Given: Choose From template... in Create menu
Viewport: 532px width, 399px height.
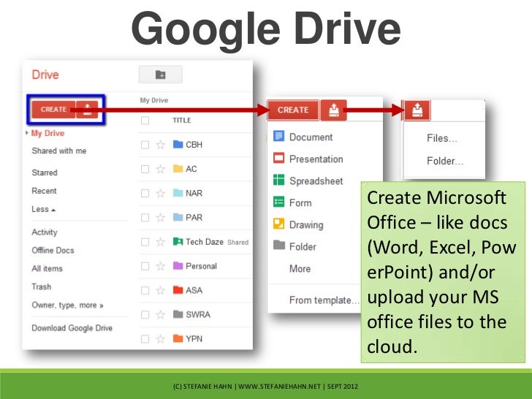Looking at the screenshot, I should pos(324,300).
